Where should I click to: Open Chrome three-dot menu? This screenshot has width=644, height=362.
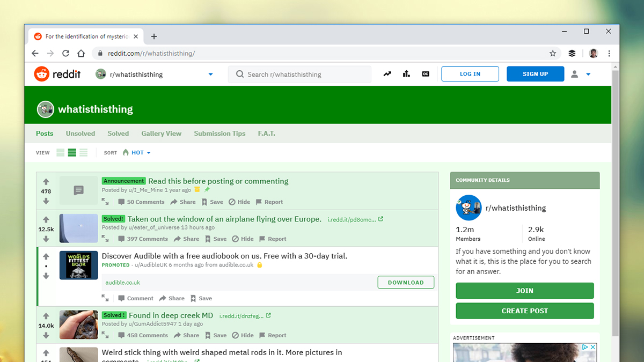609,53
